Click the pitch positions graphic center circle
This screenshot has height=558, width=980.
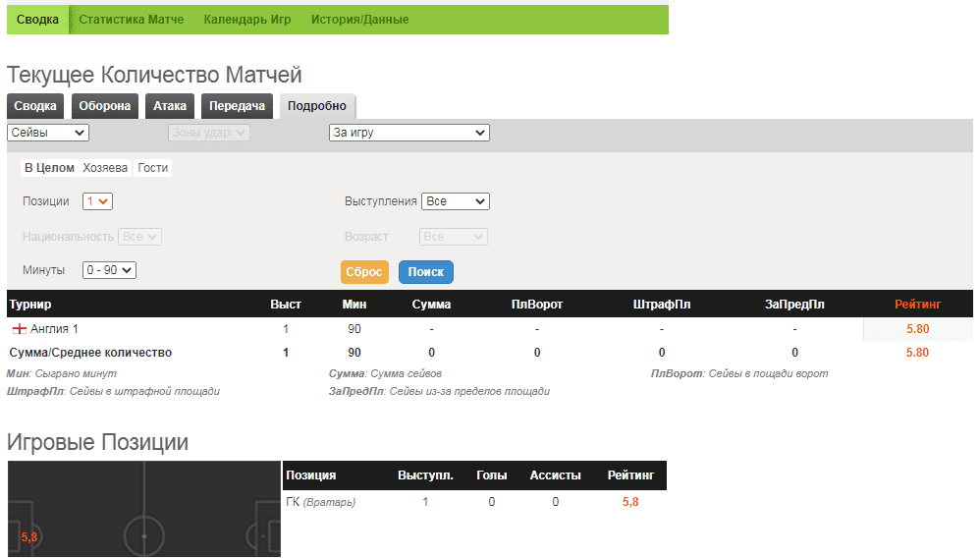tap(144, 536)
